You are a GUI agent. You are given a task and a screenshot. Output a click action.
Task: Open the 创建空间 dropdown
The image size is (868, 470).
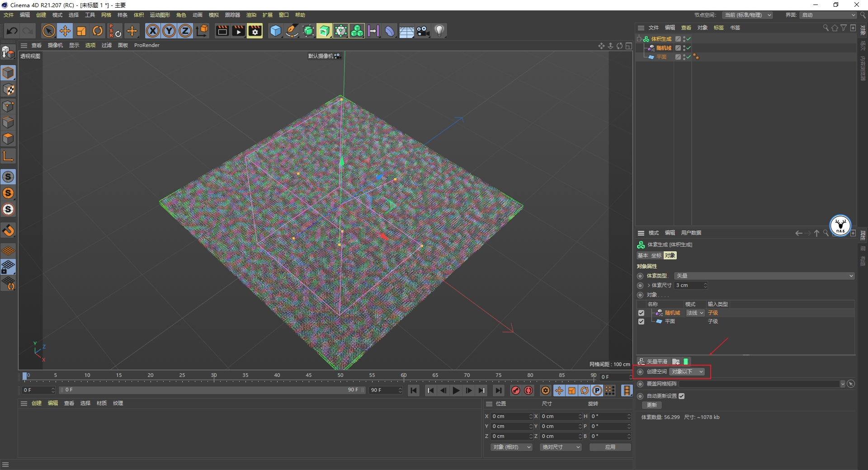tap(687, 372)
